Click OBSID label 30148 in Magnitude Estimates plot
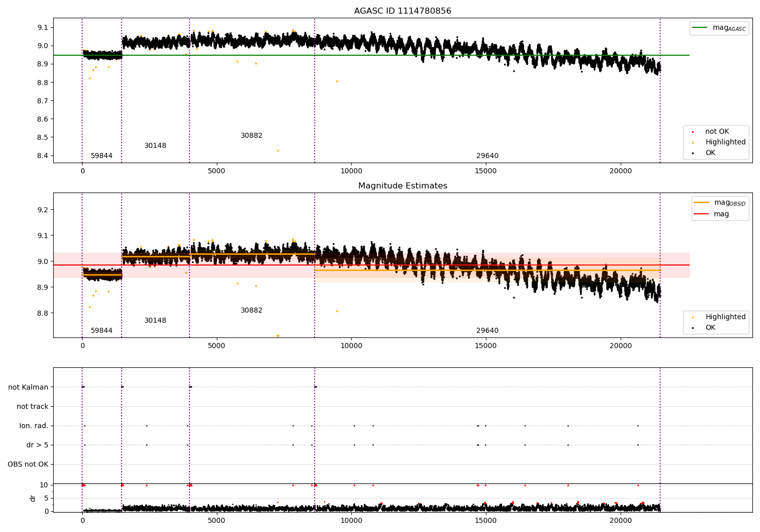The height and width of the screenshot is (532, 760). [x=155, y=321]
